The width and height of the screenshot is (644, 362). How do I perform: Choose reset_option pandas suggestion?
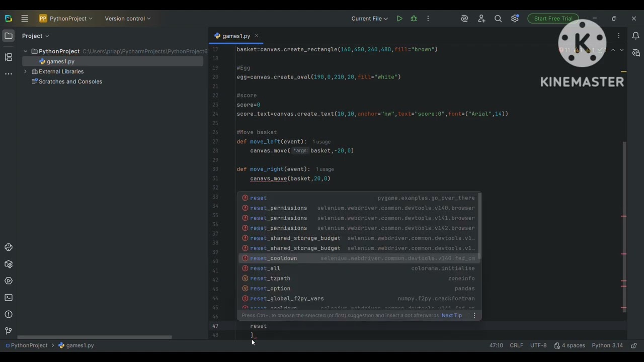(x=359, y=289)
